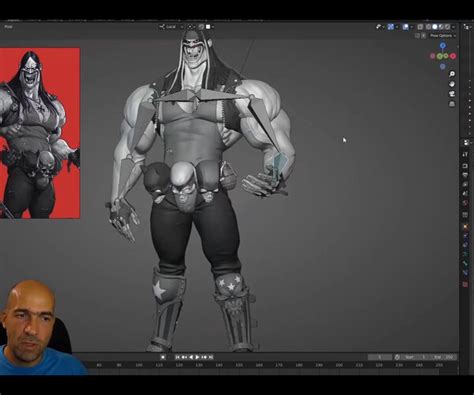Toggle the camera view icon
The height and width of the screenshot is (395, 474).
point(452,94)
